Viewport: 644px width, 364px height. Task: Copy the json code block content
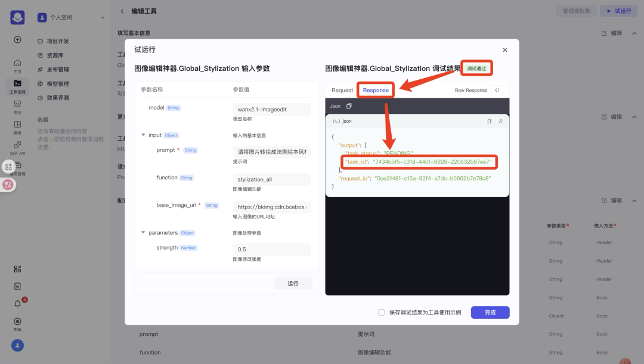point(489,121)
